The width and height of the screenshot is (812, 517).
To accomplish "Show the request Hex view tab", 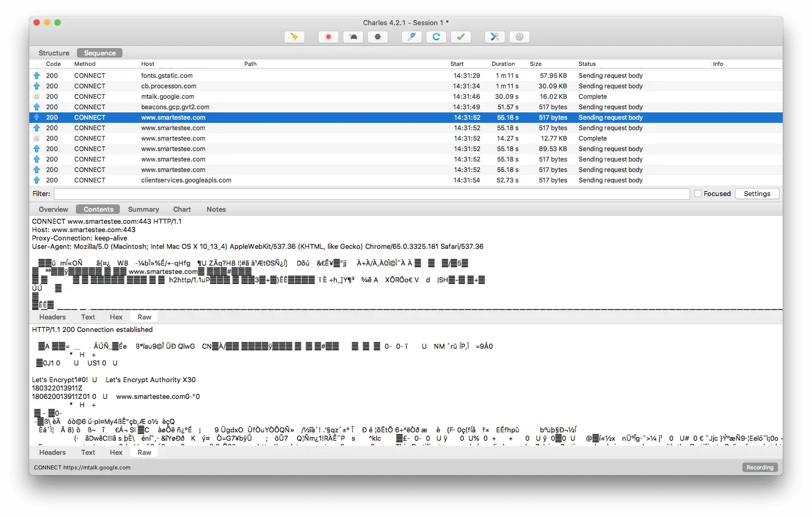I will click(116, 317).
